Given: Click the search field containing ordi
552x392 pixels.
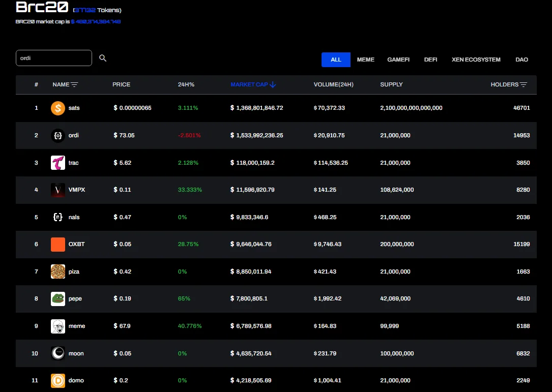Looking at the screenshot, I should point(54,58).
